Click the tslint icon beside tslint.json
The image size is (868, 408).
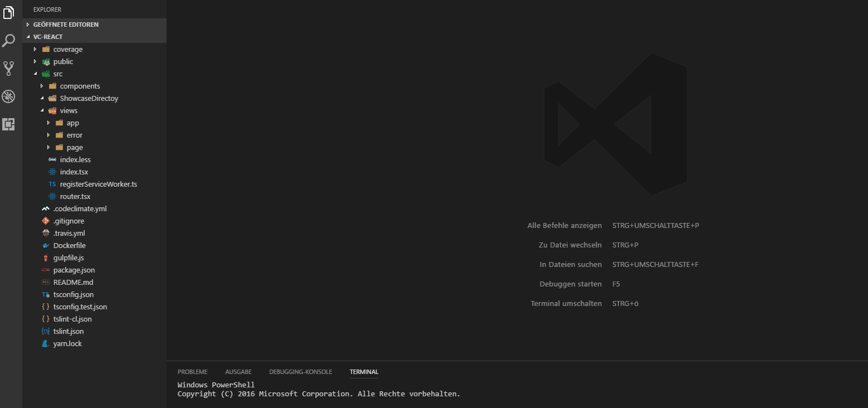click(46, 331)
